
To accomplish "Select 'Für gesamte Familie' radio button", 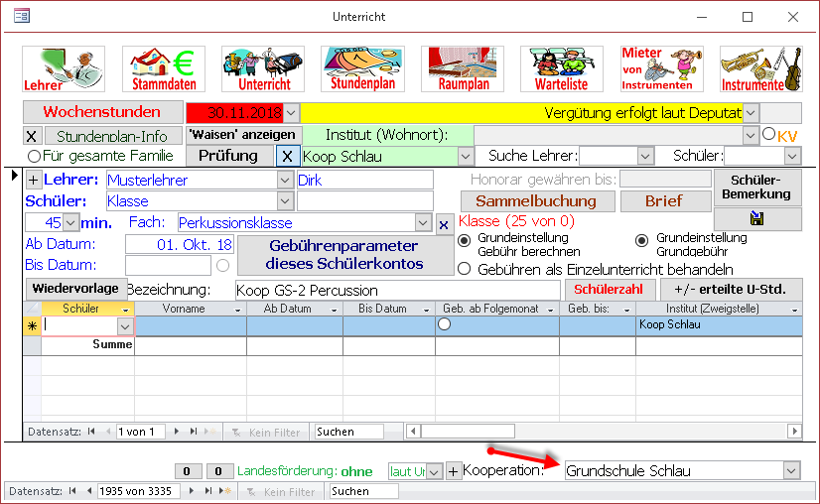I will point(34,156).
